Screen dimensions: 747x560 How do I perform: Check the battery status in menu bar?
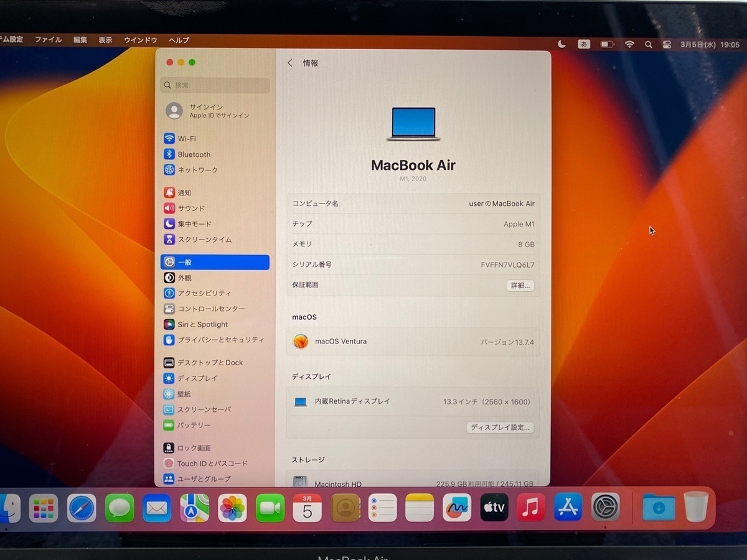[x=607, y=44]
